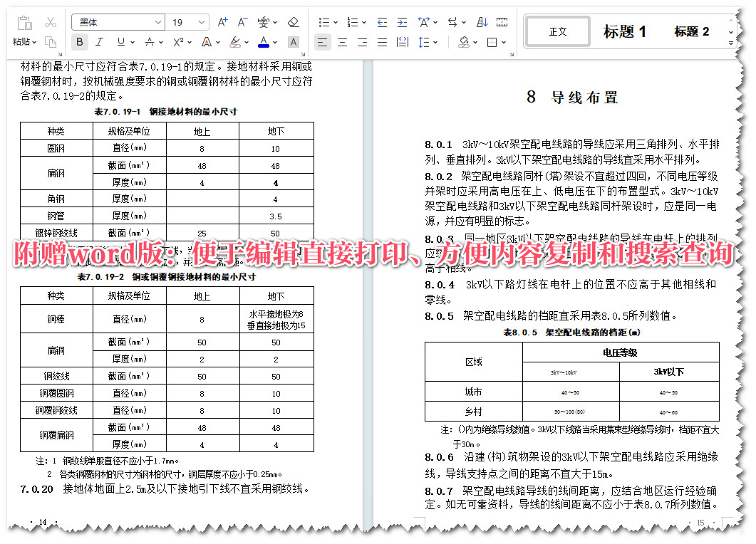Clear formatting with the eraser icon
The width and height of the screenshot is (756, 544).
(x=292, y=21)
